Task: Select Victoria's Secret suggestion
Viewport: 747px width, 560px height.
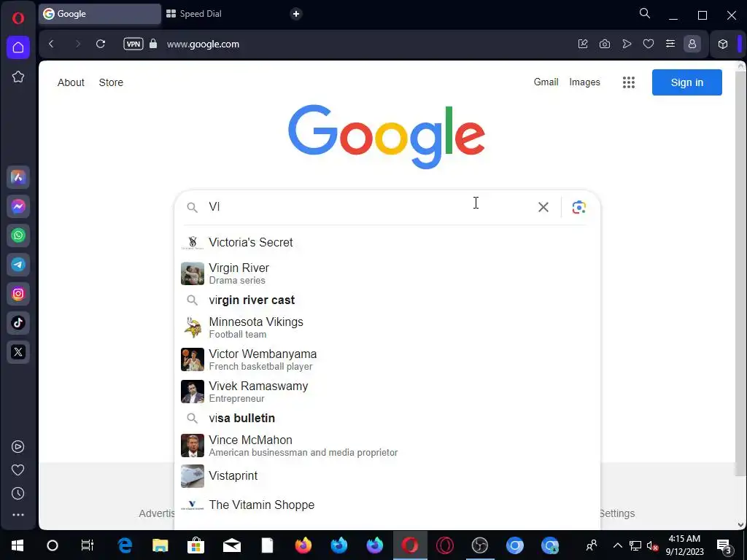Action: coord(387,242)
